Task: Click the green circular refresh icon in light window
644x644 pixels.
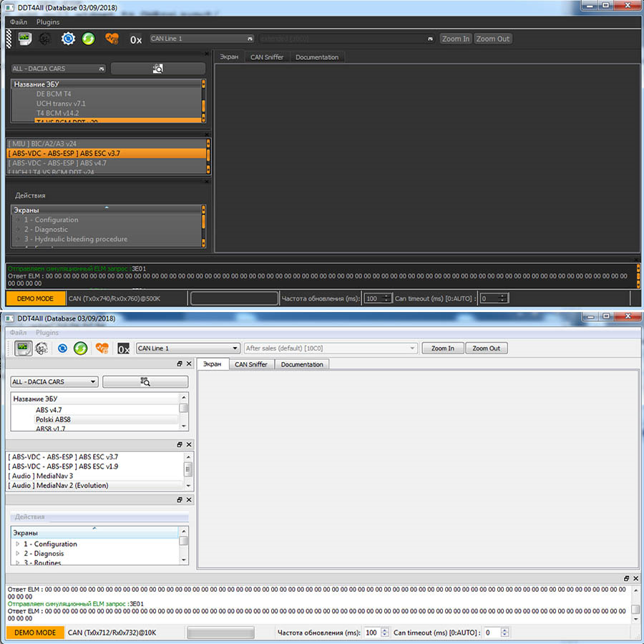Action: pos(80,348)
